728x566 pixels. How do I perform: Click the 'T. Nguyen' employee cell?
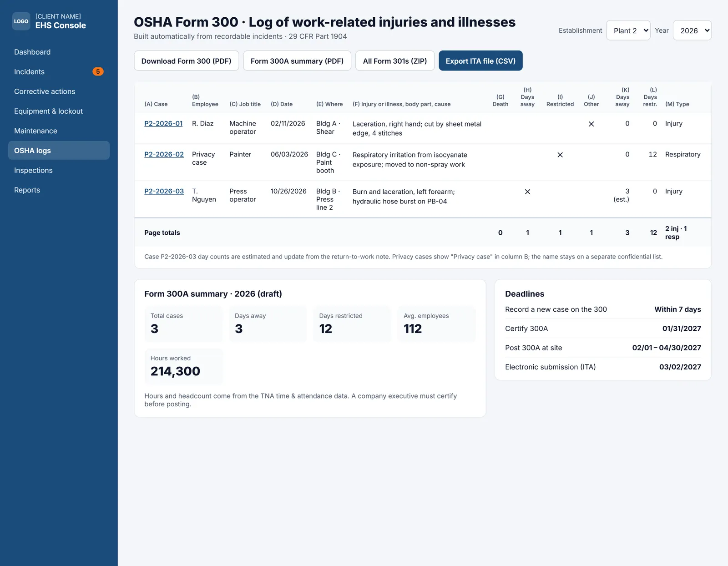click(204, 196)
